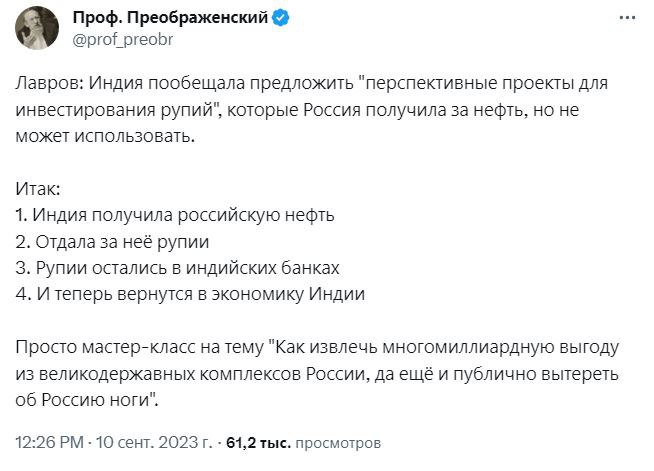The image size is (654, 471).
Task: Click the просмотров label
Action: tap(338, 443)
